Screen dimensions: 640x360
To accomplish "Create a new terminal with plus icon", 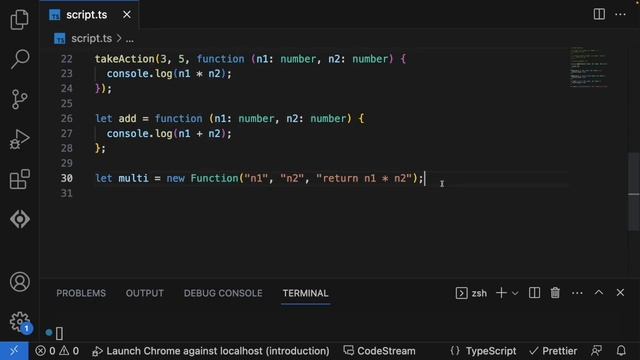I will pos(501,293).
